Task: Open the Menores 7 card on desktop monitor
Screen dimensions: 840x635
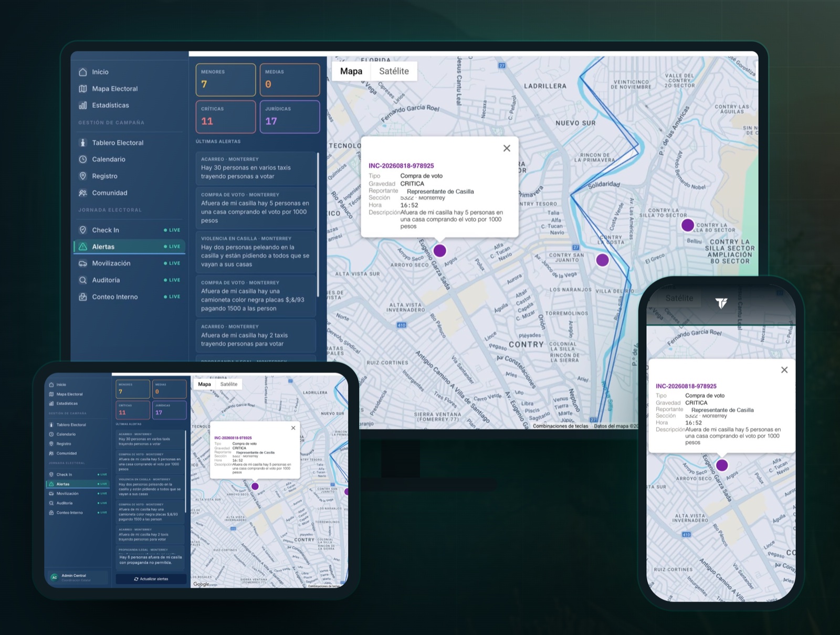Action: click(x=226, y=80)
